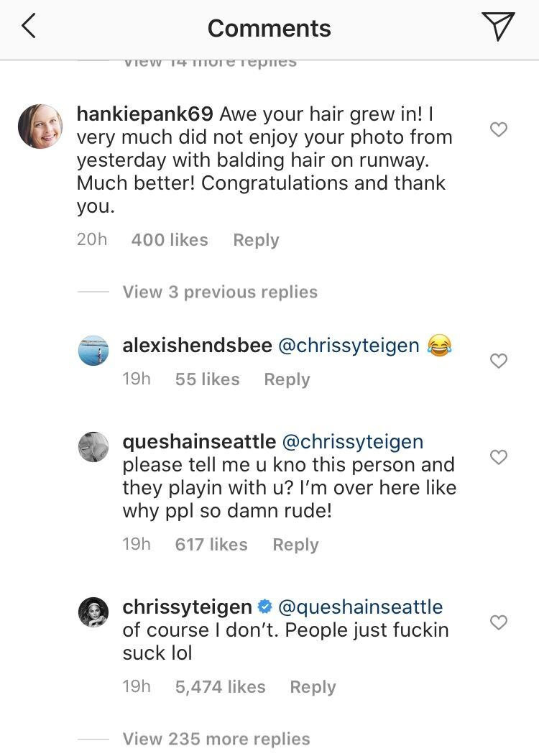Viewport: 539px width, 756px height.
Task: Like hankiepank69's comment with the heart
Action: point(498,129)
